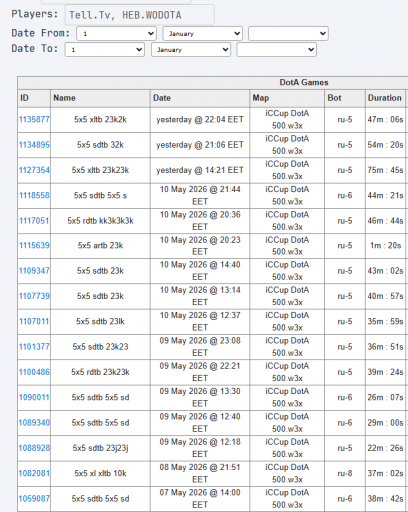
Task: Sort table by Date column header
Action: pyautogui.click(x=162, y=98)
